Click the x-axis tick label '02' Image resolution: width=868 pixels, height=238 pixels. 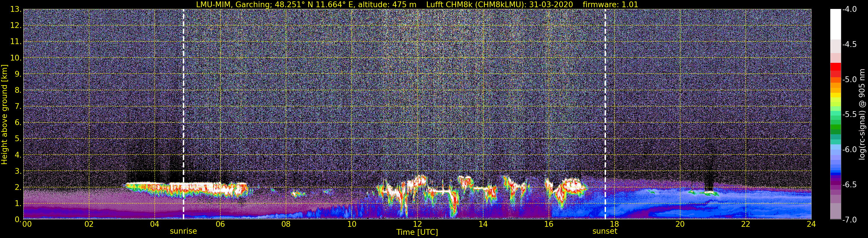[89, 224]
